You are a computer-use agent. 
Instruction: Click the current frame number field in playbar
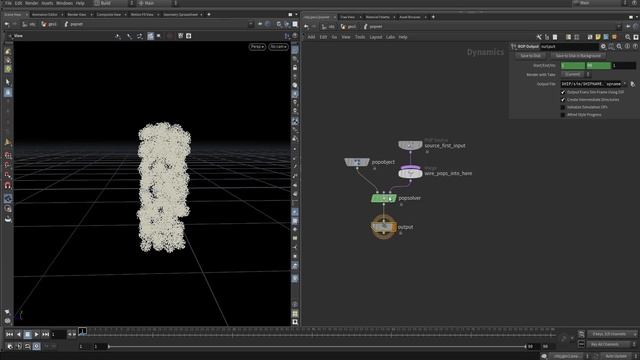coord(59,334)
